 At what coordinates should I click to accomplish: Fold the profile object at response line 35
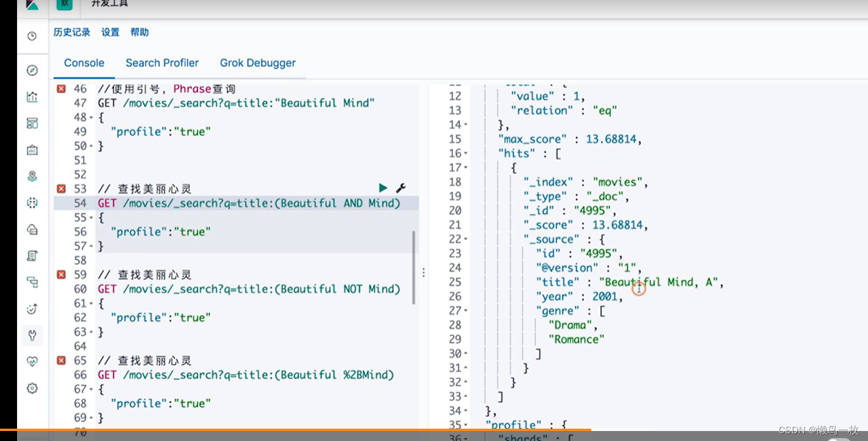(x=466, y=425)
